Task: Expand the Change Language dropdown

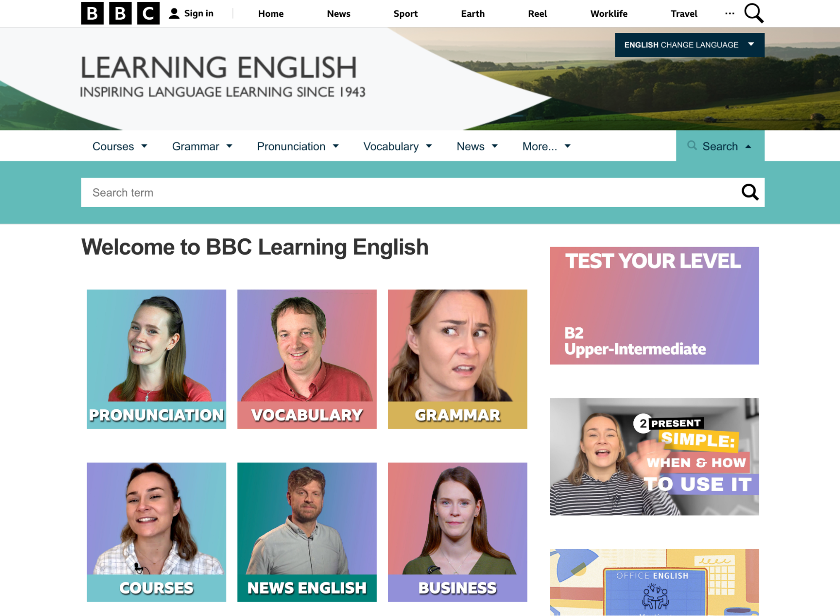Action: (x=689, y=45)
